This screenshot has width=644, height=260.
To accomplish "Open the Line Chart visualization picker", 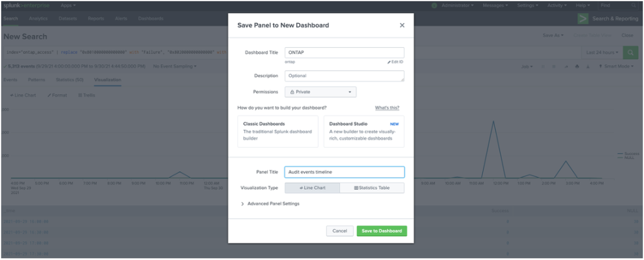I will [x=23, y=95].
